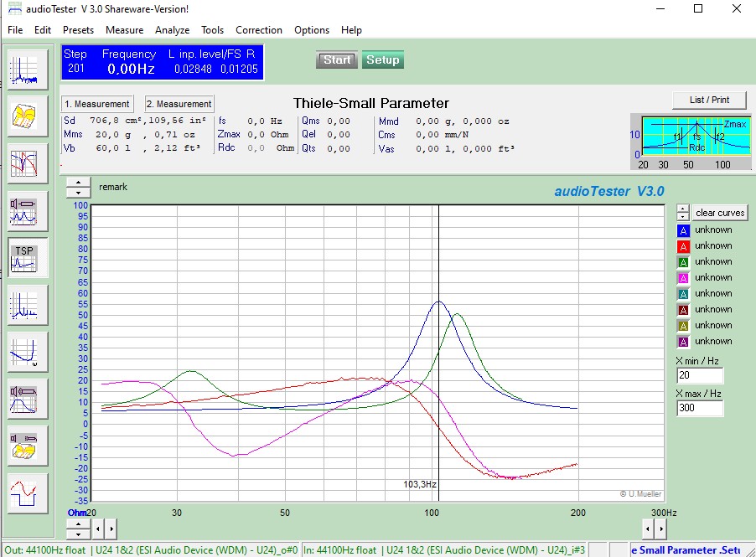
Task: Click the Mms value 20,0 g
Action: click(113, 134)
